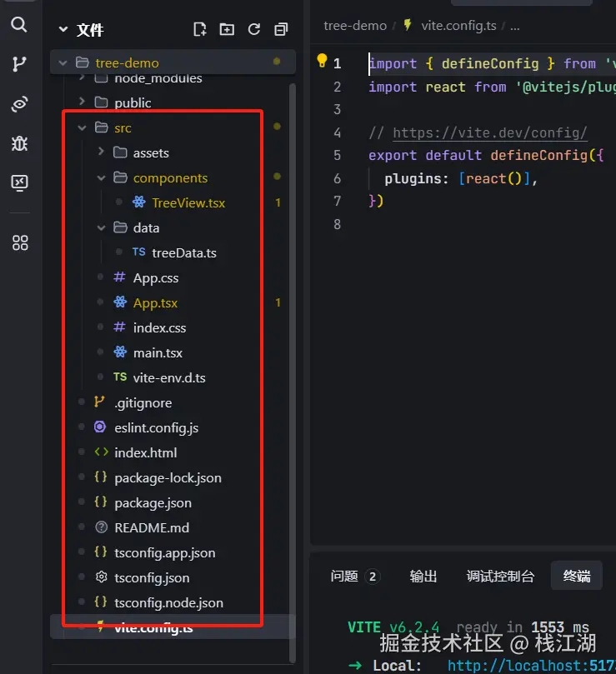Open tsconfig.node.json file

click(168, 602)
